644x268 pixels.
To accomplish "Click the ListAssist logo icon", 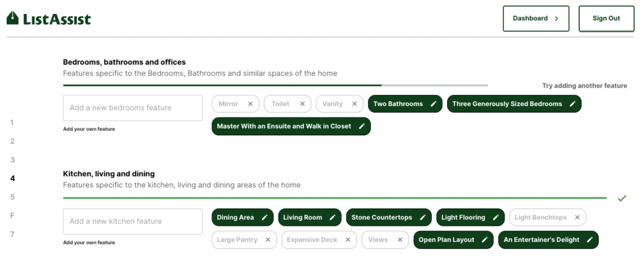I will point(13,19).
